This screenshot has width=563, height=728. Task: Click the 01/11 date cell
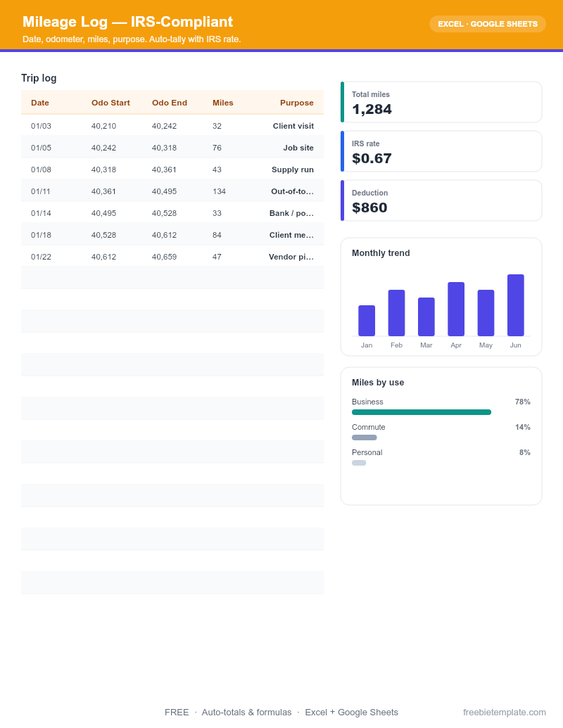[x=40, y=192]
